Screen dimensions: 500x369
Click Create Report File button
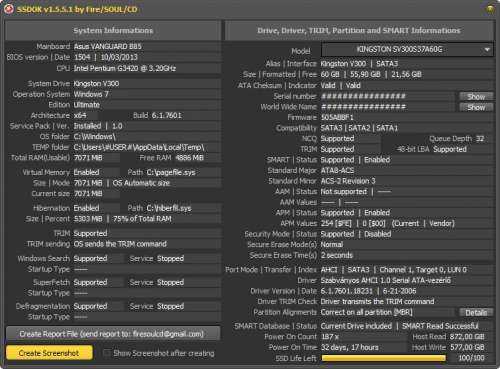click(x=113, y=334)
